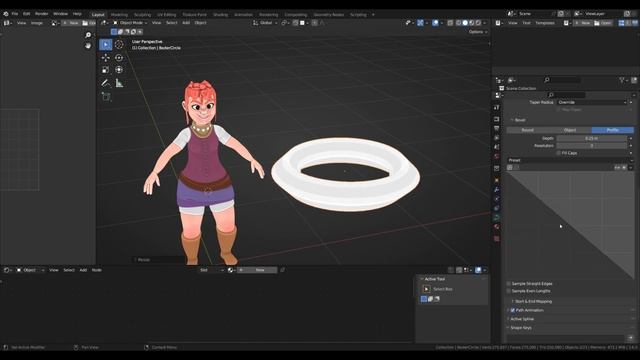The width and height of the screenshot is (640, 360).
Task: Enable Sample Straight Edges checkbox
Action: pos(509,284)
